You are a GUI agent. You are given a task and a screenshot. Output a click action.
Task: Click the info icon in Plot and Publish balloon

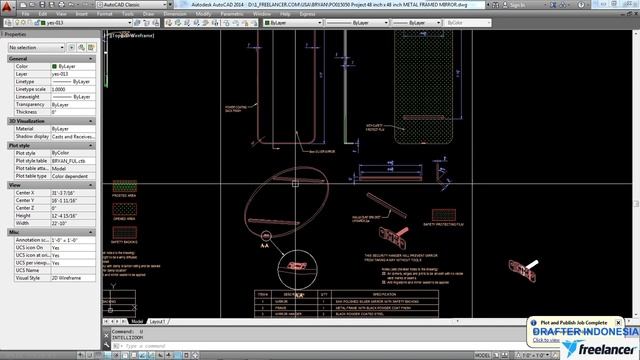click(x=533, y=322)
